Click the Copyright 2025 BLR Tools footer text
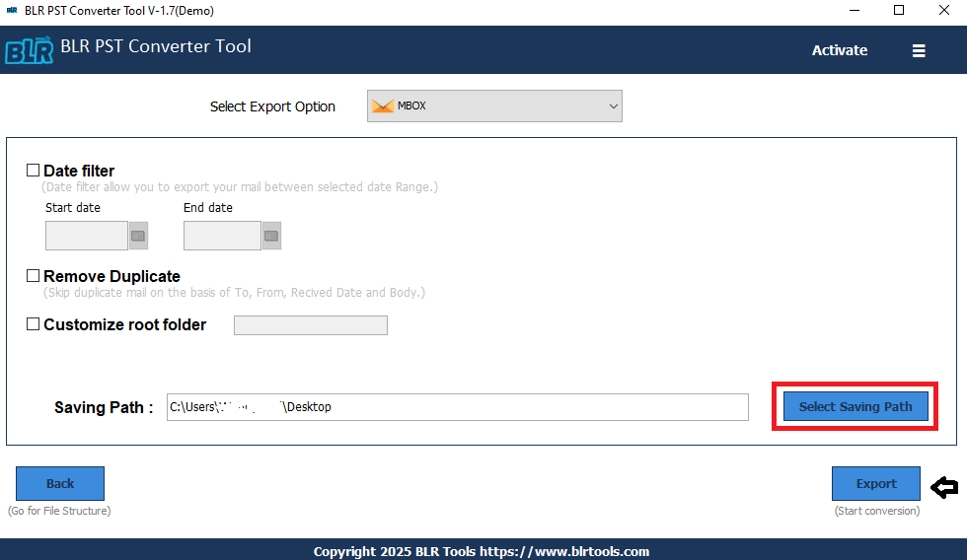967x560 pixels. (x=482, y=551)
